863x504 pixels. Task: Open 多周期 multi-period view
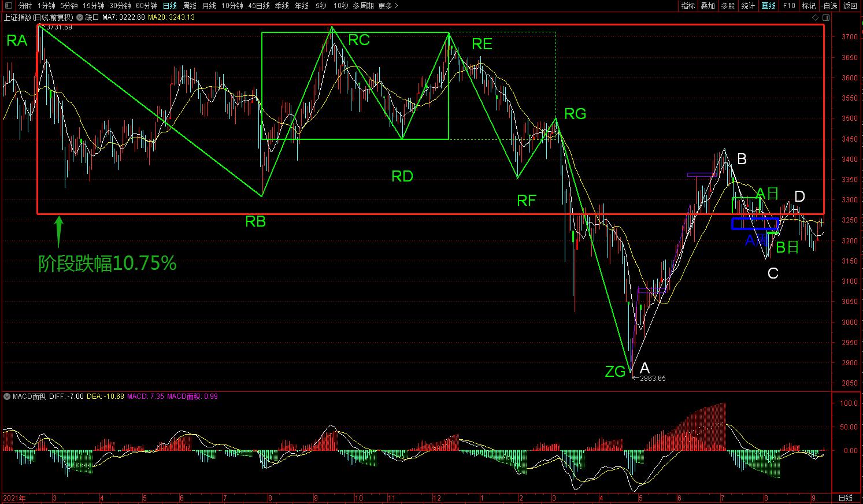point(364,6)
